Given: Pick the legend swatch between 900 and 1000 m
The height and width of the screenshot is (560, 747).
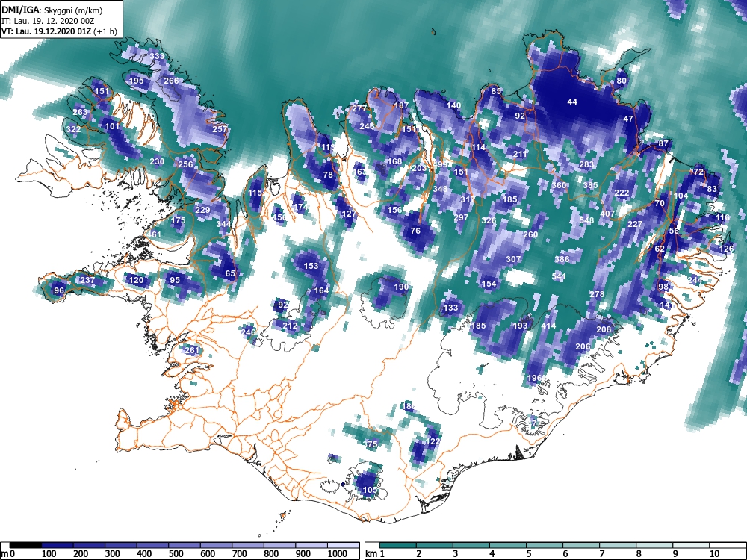Looking at the screenshot, I should [x=311, y=545].
